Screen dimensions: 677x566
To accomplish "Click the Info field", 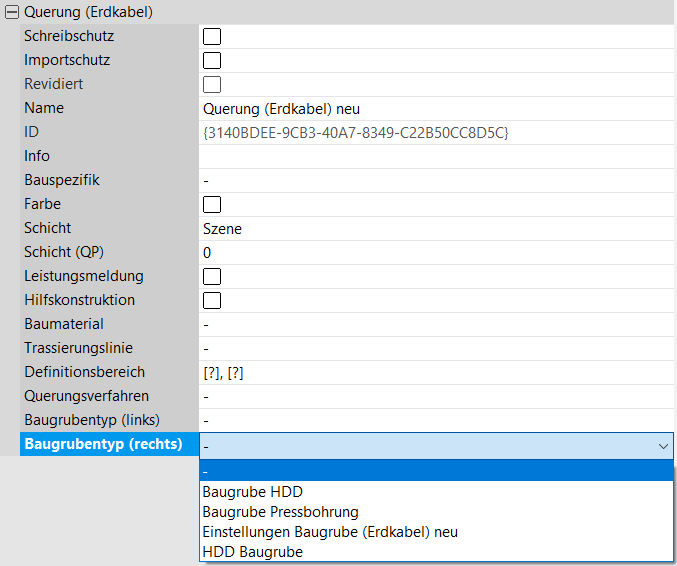I will click(435, 156).
